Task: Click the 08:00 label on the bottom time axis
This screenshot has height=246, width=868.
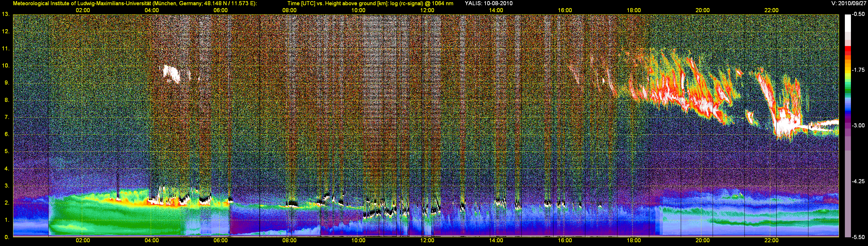Action: coord(289,240)
